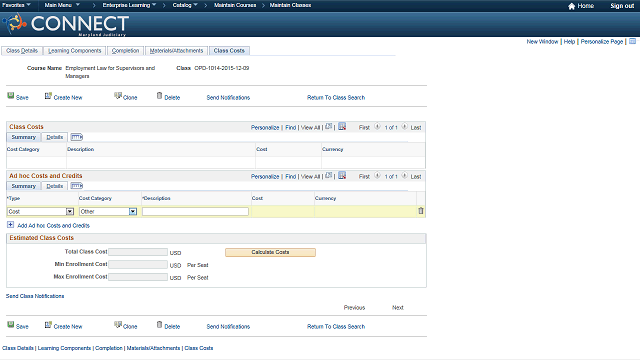
Task: Click the top Save disk icon
Action: point(11,96)
